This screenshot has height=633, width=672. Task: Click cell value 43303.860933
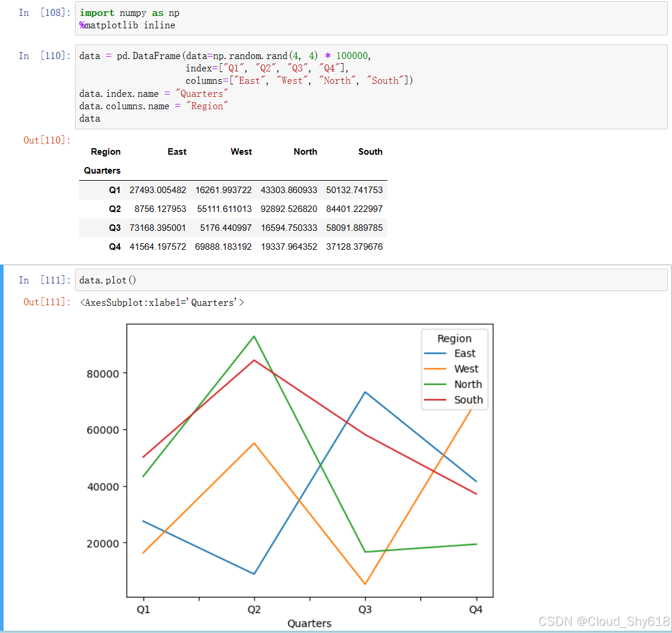(x=289, y=190)
